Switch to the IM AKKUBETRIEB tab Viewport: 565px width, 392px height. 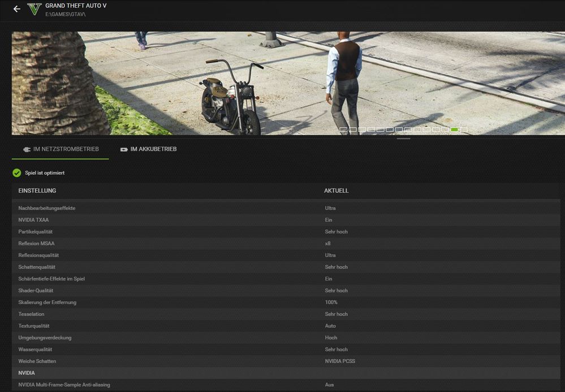(148, 149)
